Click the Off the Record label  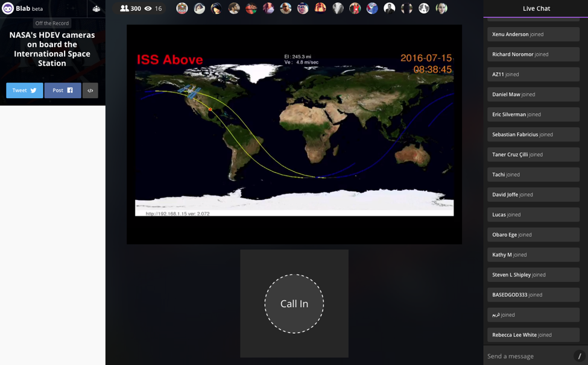click(52, 23)
